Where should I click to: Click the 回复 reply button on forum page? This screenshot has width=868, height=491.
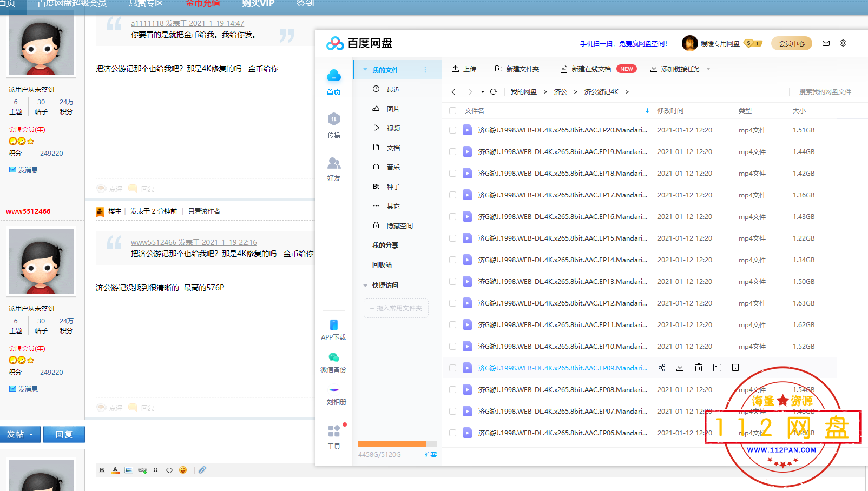pos(64,434)
